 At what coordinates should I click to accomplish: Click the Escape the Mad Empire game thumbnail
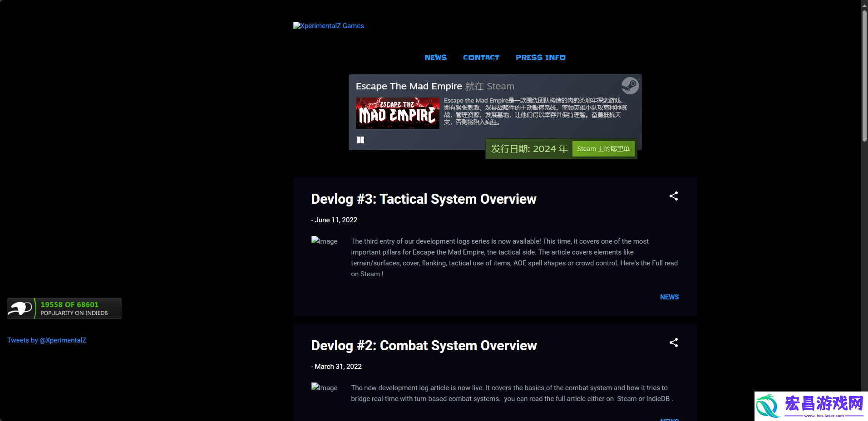[398, 113]
